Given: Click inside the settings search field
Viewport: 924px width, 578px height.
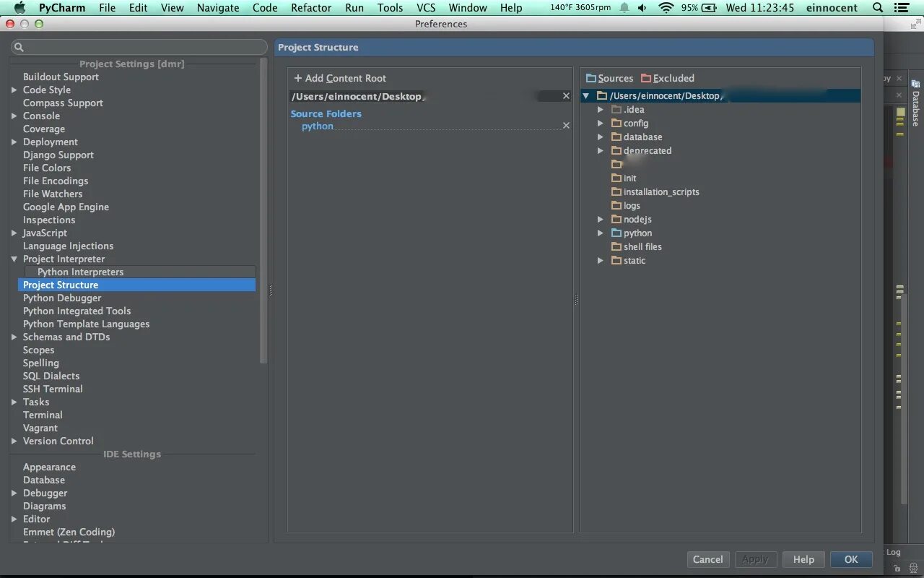Looking at the screenshot, I should pos(139,47).
